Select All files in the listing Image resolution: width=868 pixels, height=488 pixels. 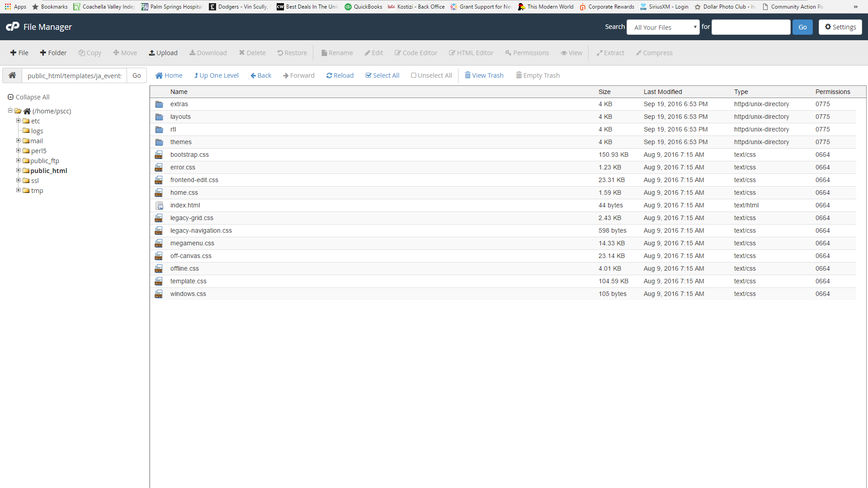pos(382,75)
